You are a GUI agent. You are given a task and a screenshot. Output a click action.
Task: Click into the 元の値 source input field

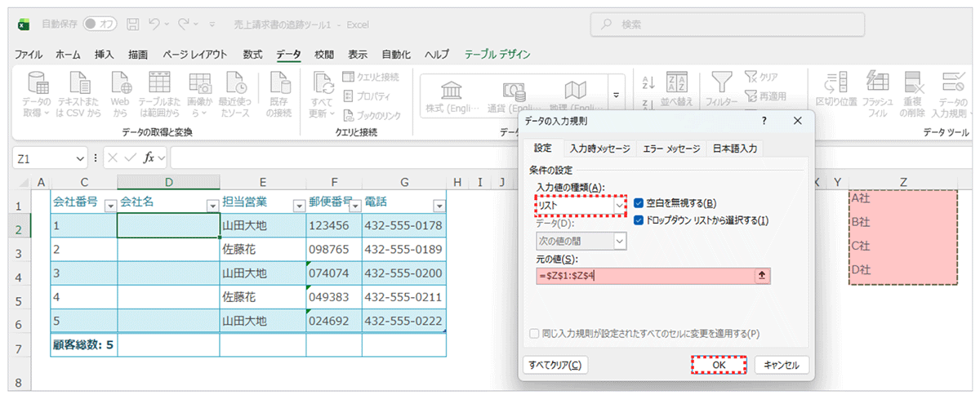(x=644, y=276)
